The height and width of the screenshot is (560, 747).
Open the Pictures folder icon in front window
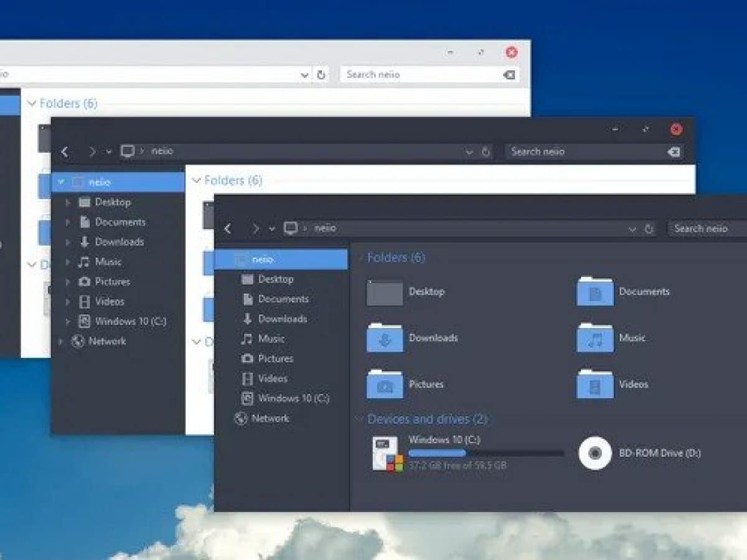[384, 384]
